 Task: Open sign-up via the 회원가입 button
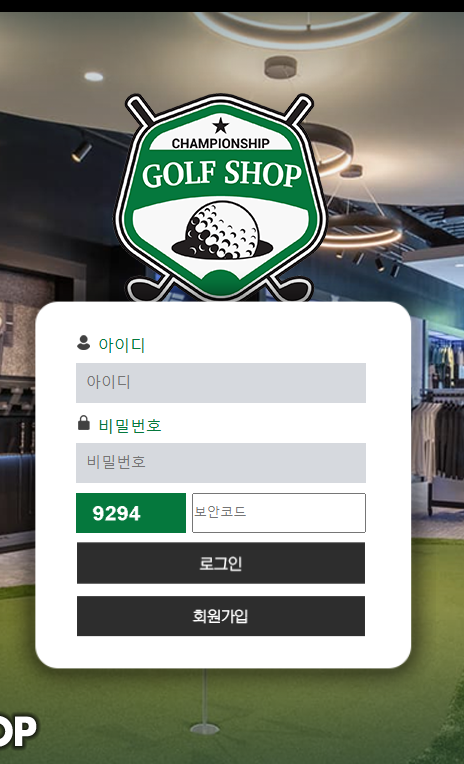tap(221, 616)
